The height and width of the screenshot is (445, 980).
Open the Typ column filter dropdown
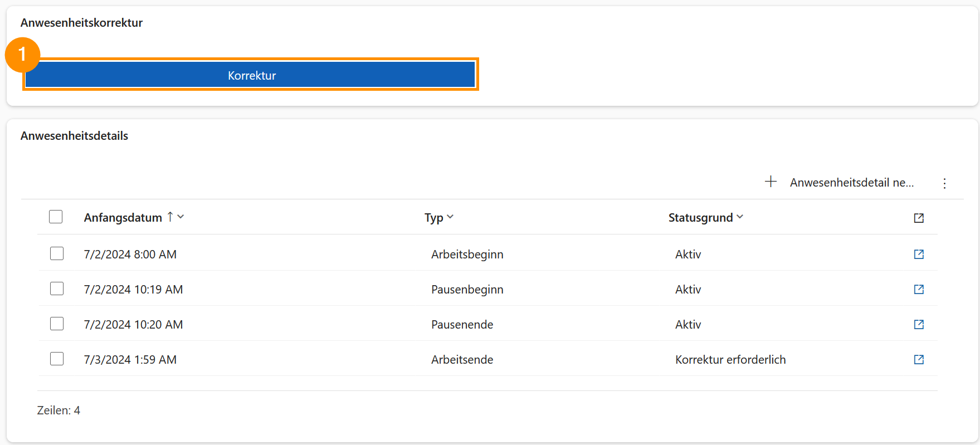[450, 217]
